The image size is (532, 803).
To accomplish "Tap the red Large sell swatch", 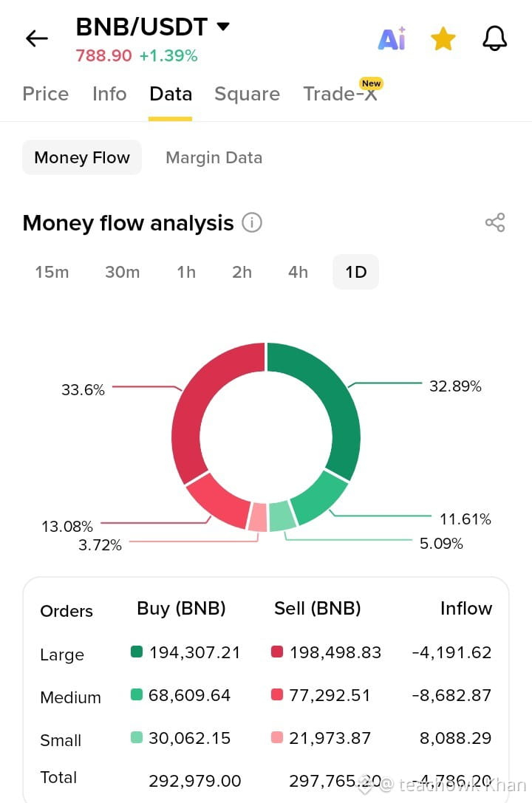I will click(x=277, y=652).
